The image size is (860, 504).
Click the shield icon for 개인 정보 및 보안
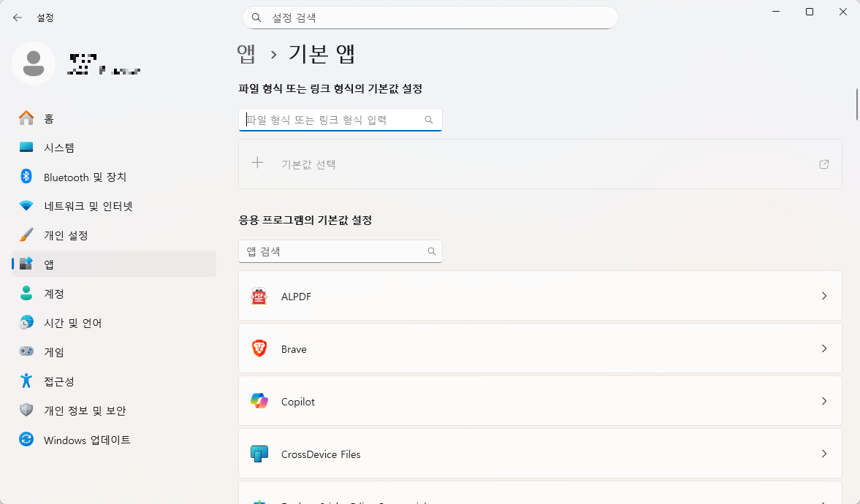(26, 410)
